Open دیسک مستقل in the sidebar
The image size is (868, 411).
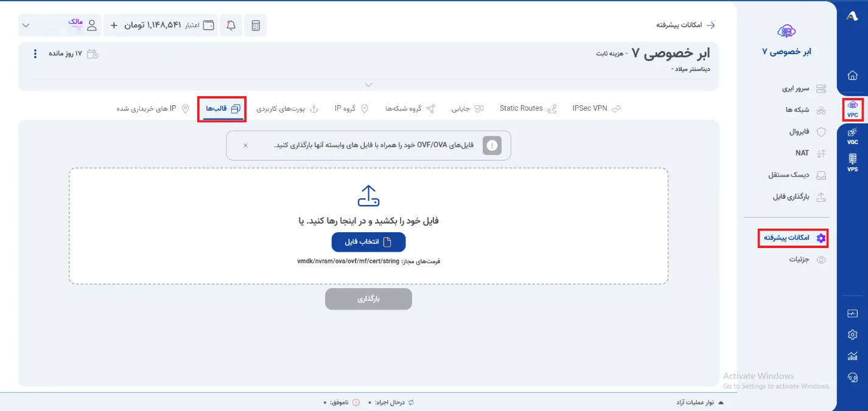click(x=797, y=175)
